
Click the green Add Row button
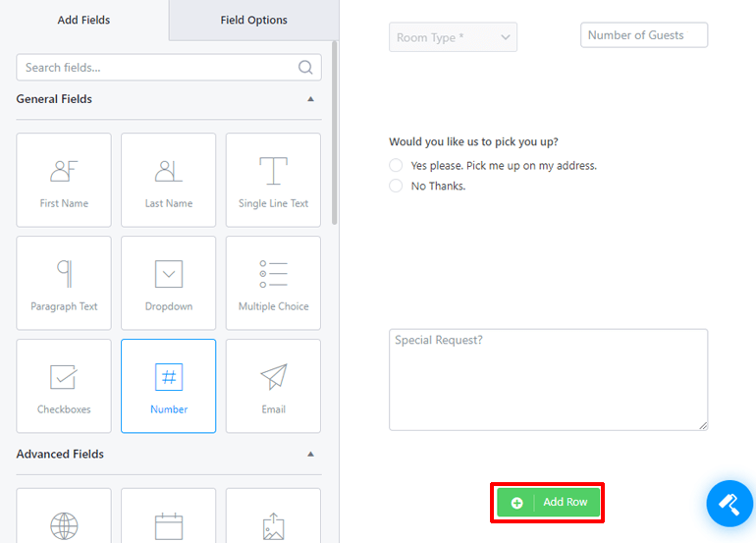(548, 502)
